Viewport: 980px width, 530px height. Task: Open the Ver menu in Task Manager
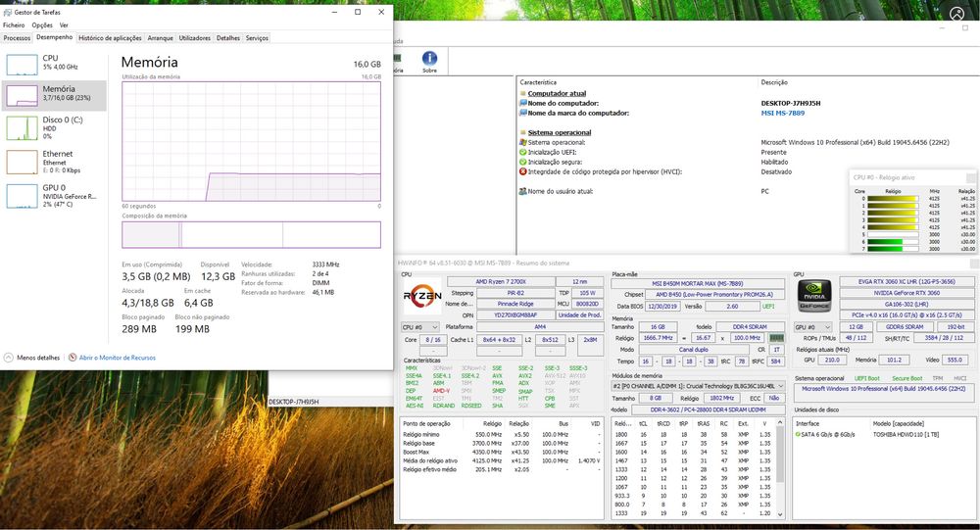(64, 25)
